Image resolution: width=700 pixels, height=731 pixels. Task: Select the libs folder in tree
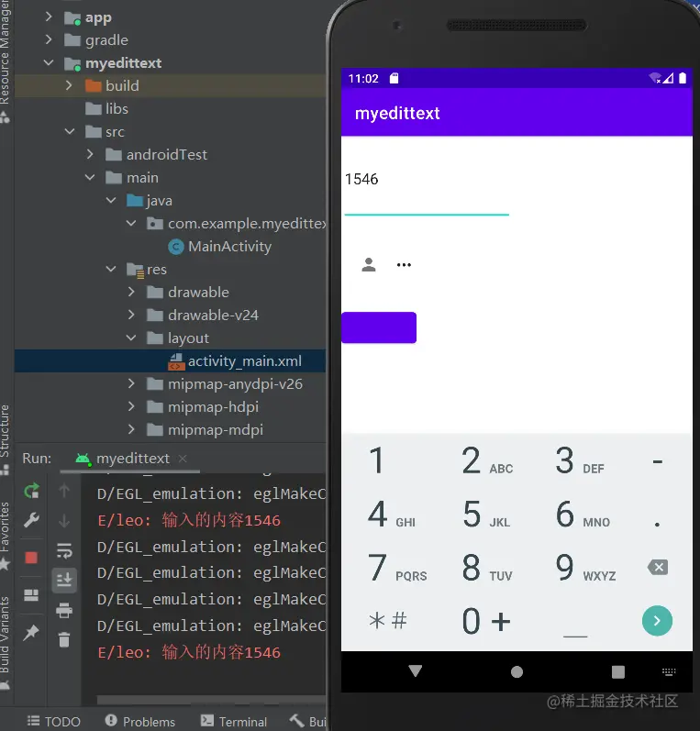coord(106,108)
